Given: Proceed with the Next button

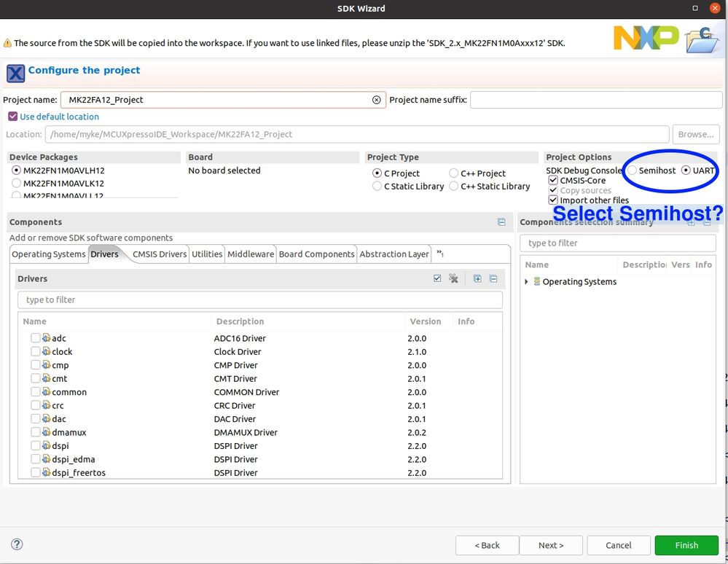Looking at the screenshot, I should tap(551, 545).
